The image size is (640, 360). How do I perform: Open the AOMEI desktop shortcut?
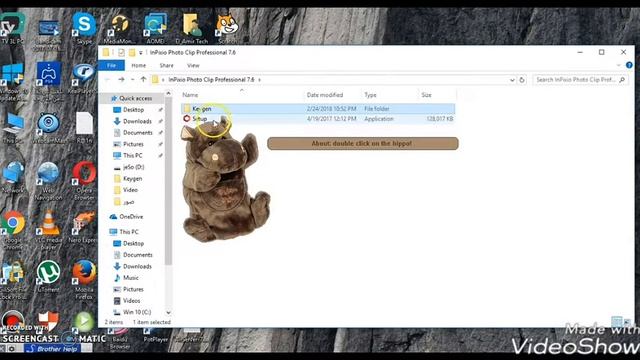click(155, 28)
